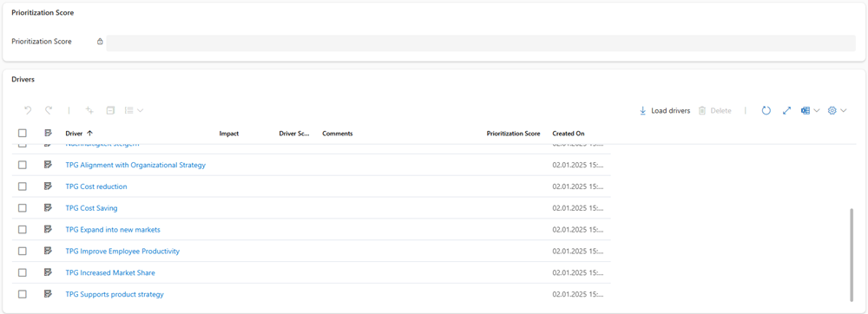Open the TPG Cost reduction link
This screenshot has width=868, height=314.
pos(96,186)
